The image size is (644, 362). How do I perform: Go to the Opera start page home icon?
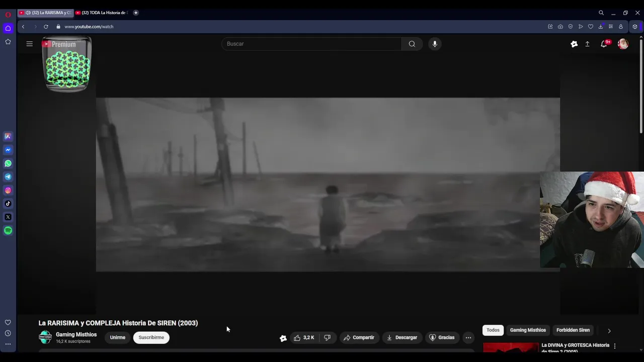8,28
